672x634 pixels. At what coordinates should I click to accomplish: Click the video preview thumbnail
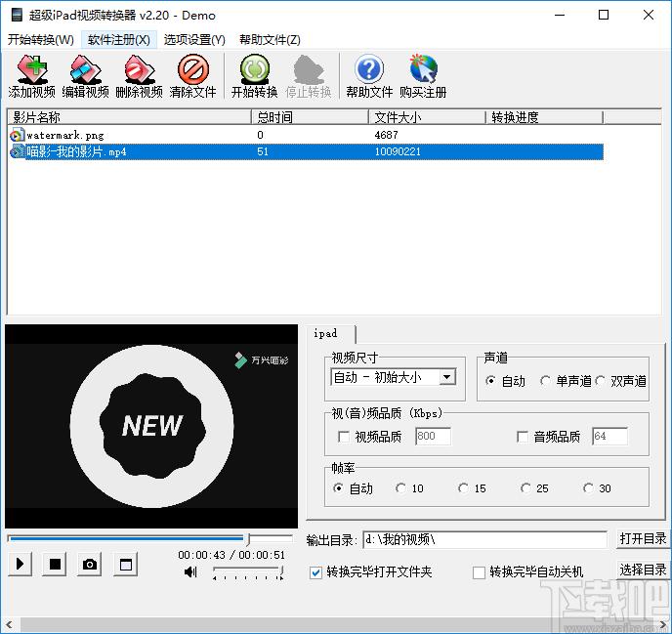pyautogui.click(x=151, y=426)
